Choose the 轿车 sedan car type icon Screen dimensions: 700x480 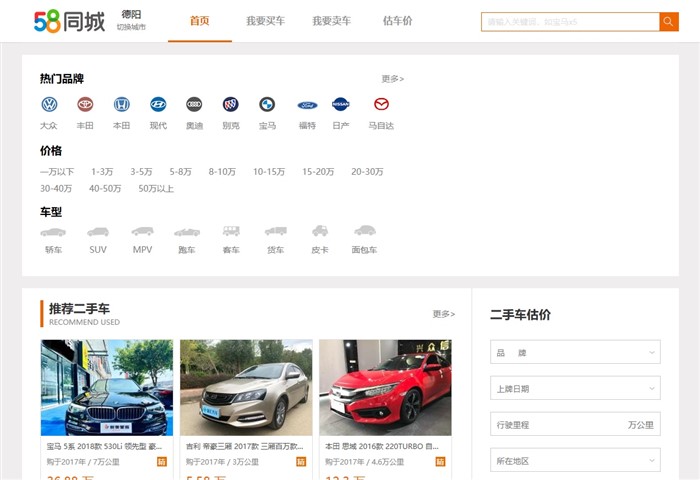pos(53,232)
